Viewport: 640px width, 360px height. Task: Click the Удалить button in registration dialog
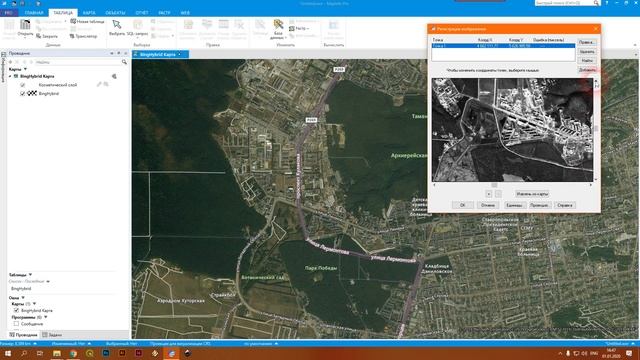(587, 51)
